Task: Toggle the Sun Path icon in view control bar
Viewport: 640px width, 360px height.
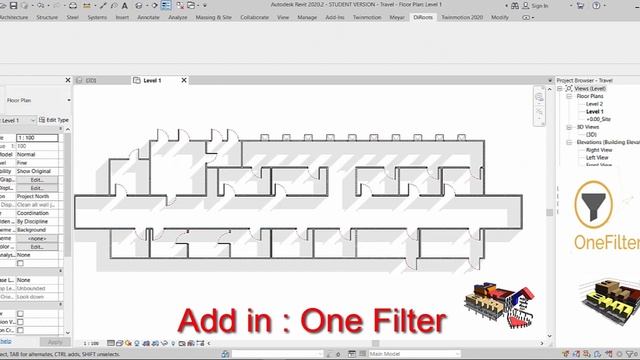Action: [x=129, y=343]
